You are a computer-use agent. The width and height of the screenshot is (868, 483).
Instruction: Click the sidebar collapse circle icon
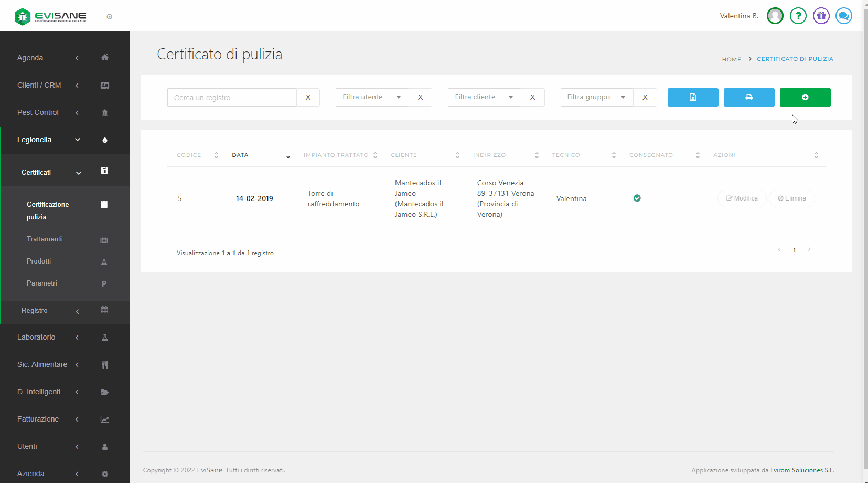(x=109, y=17)
